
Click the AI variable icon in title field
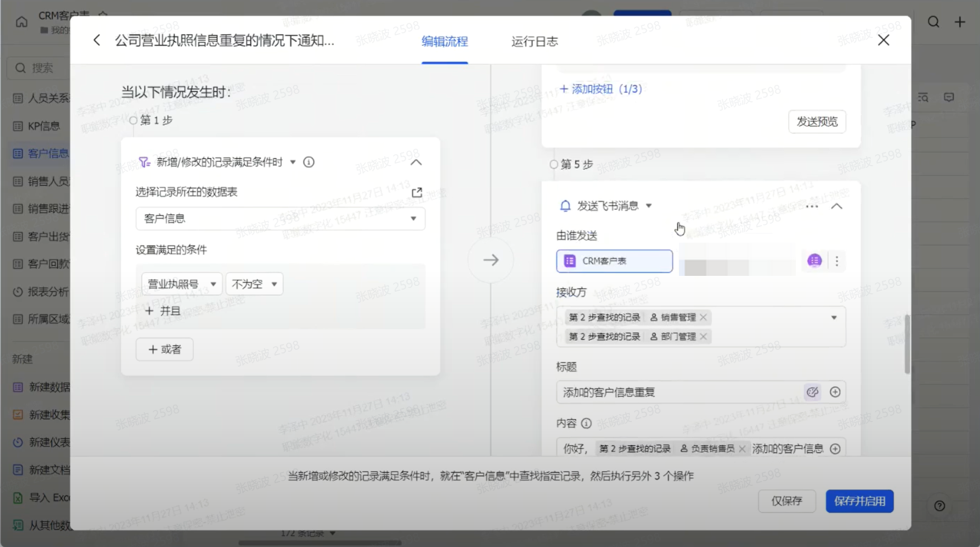point(812,392)
